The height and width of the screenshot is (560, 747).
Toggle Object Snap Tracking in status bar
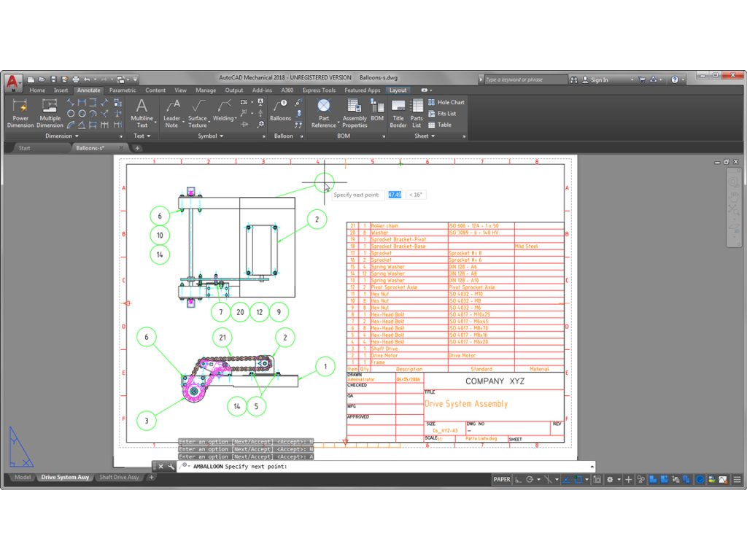coord(566,480)
